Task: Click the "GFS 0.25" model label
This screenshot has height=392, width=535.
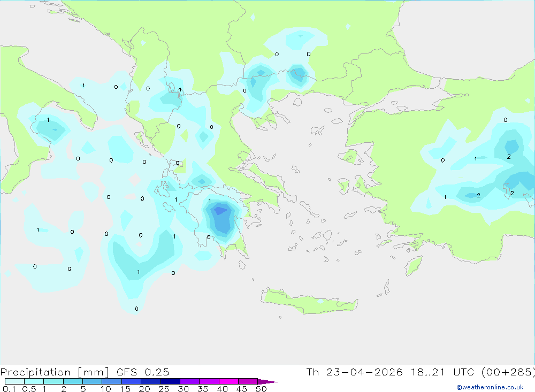Action: pos(143,372)
